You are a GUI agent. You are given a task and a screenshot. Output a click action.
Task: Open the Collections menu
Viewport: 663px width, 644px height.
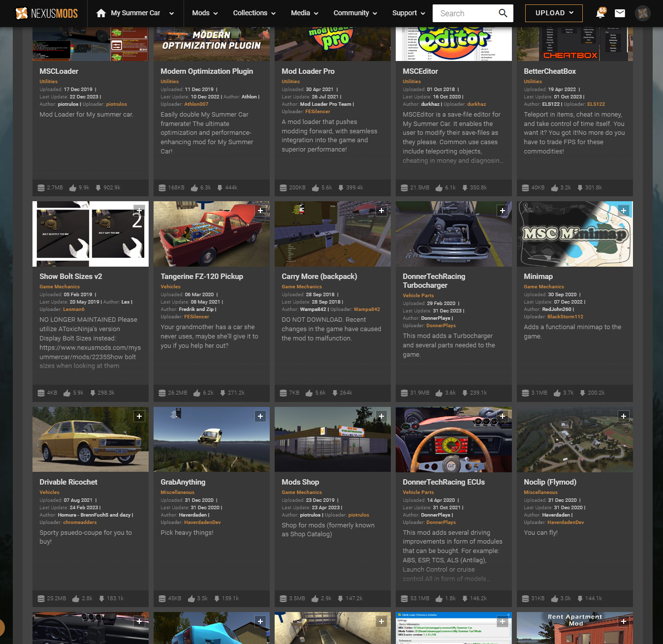pos(254,13)
